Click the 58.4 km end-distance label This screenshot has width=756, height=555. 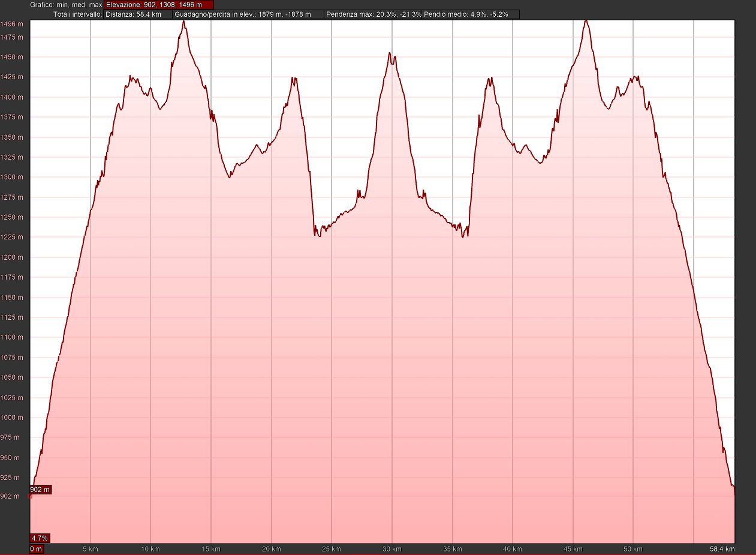click(722, 549)
